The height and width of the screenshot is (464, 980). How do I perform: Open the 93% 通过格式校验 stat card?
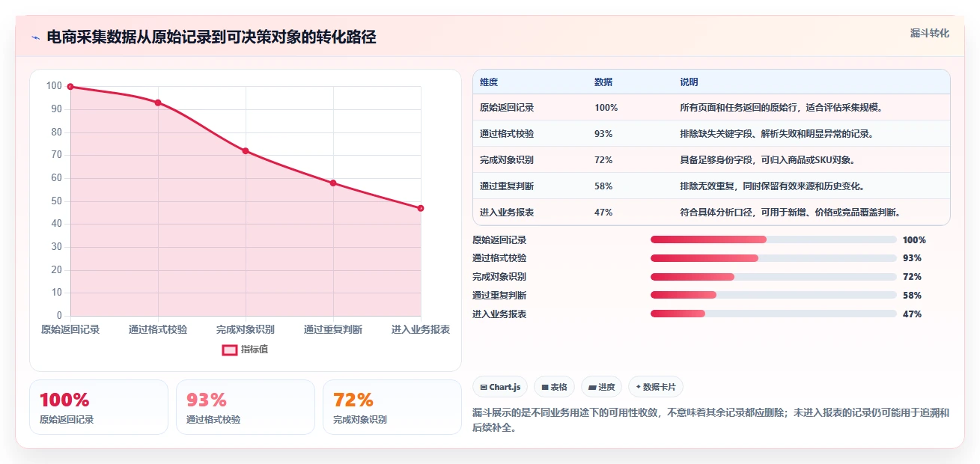[246, 407]
